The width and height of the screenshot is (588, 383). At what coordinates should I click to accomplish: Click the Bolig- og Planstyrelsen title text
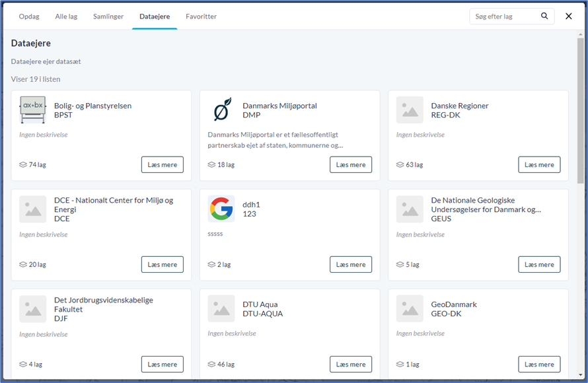pos(92,106)
